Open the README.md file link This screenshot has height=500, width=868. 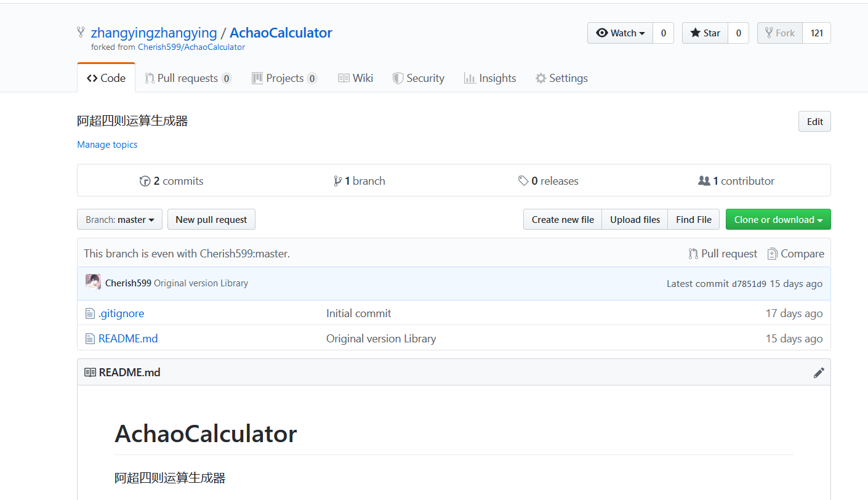[128, 339]
